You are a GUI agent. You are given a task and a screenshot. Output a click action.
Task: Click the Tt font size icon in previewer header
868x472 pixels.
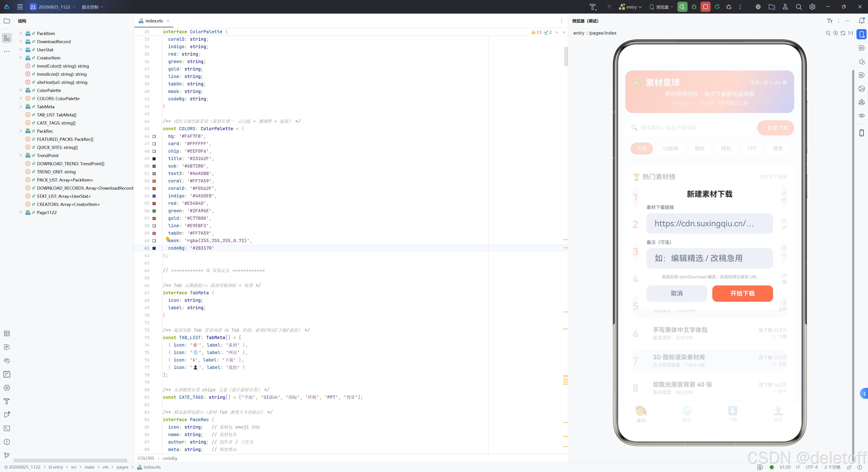830,21
